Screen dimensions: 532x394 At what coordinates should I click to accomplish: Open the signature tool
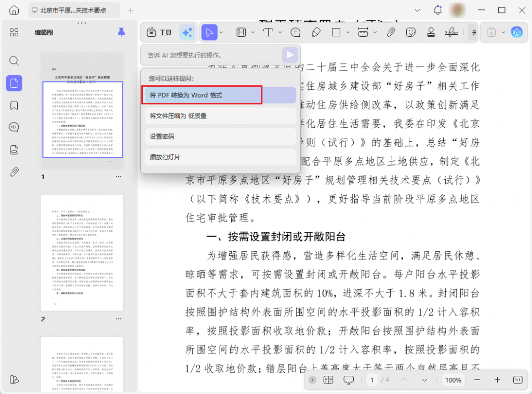[451, 32]
